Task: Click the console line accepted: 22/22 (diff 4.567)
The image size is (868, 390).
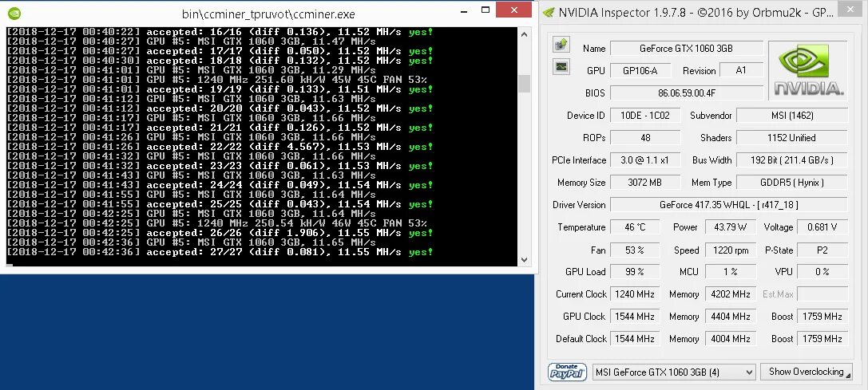Action: (220, 147)
